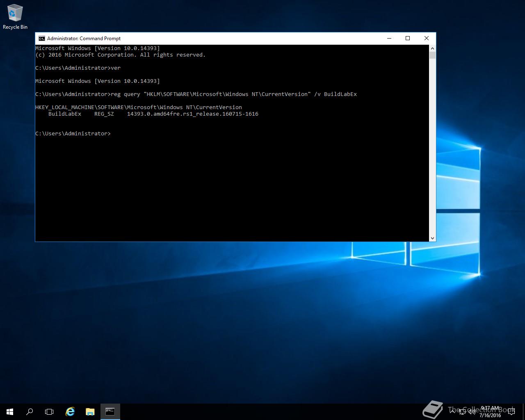The width and height of the screenshot is (525, 420).
Task: Click the 'REG_SZ' type in the output
Action: coord(104,114)
